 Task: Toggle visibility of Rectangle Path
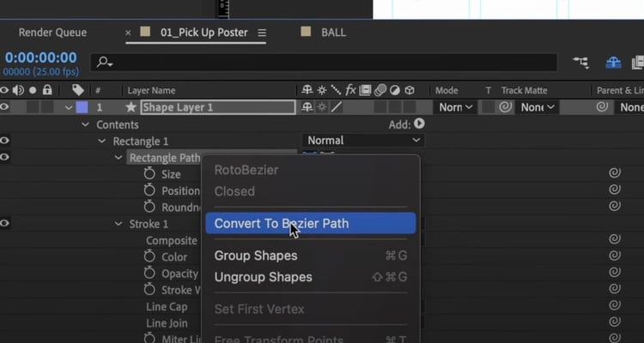(x=4, y=157)
